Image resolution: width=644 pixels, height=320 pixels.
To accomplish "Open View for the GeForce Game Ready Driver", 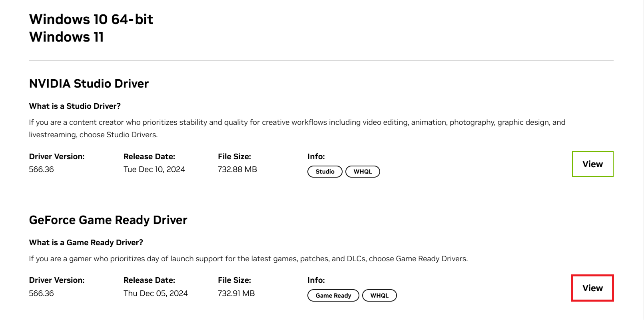I will coord(592,288).
